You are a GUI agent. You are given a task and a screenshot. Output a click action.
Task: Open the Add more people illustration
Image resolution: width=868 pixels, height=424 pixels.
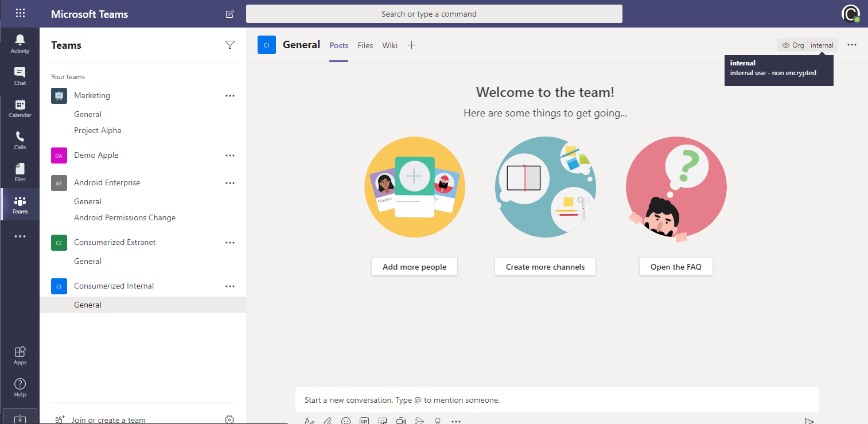click(x=415, y=187)
